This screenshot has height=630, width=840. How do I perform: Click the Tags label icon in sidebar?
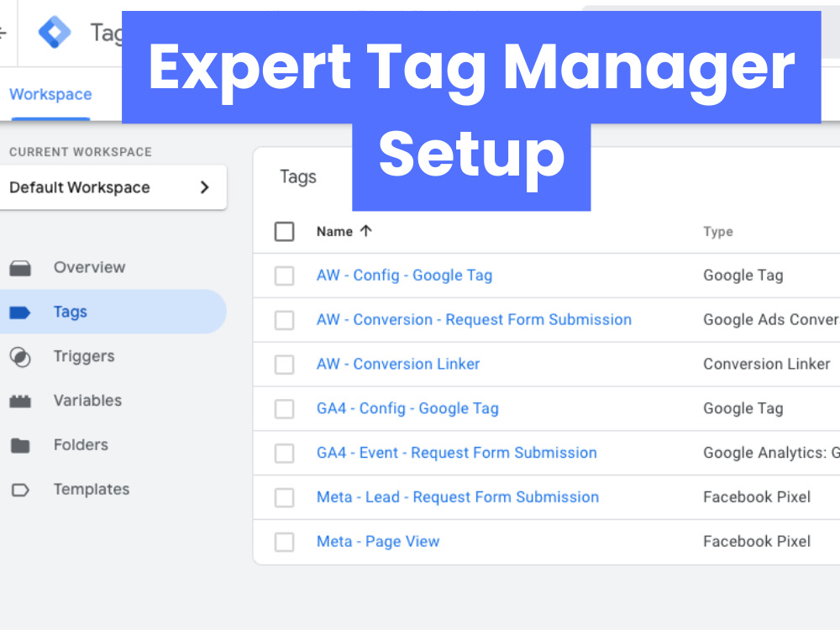click(x=20, y=312)
